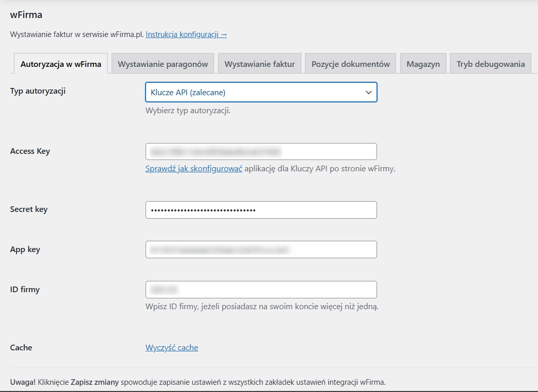Follow the Sprawdź jak skonfigurować link
The height and width of the screenshot is (392, 538).
194,169
